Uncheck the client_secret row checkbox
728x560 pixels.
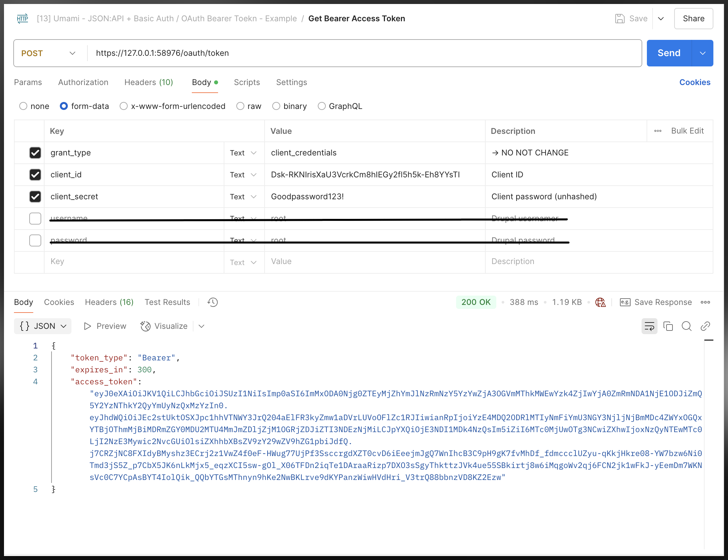pos(35,197)
